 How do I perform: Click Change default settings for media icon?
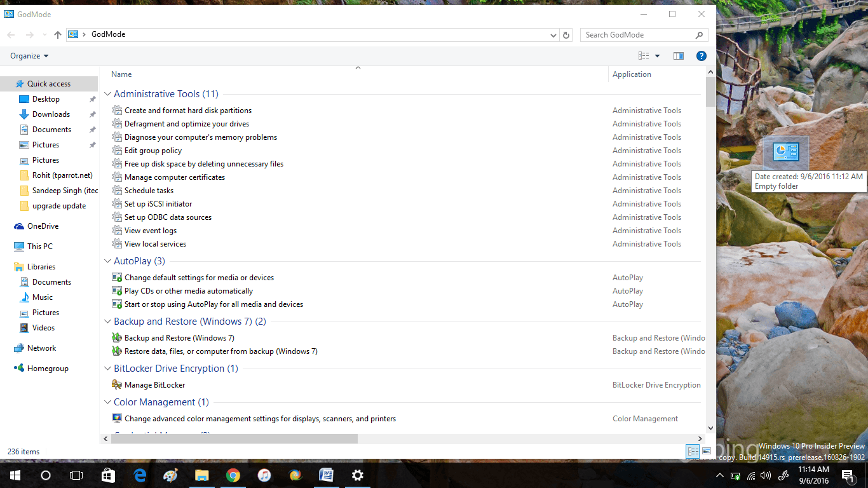pyautogui.click(x=117, y=278)
